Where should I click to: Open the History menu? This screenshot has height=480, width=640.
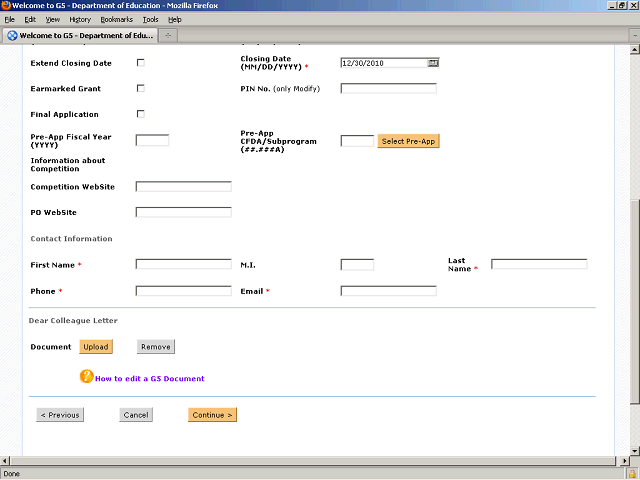80,20
